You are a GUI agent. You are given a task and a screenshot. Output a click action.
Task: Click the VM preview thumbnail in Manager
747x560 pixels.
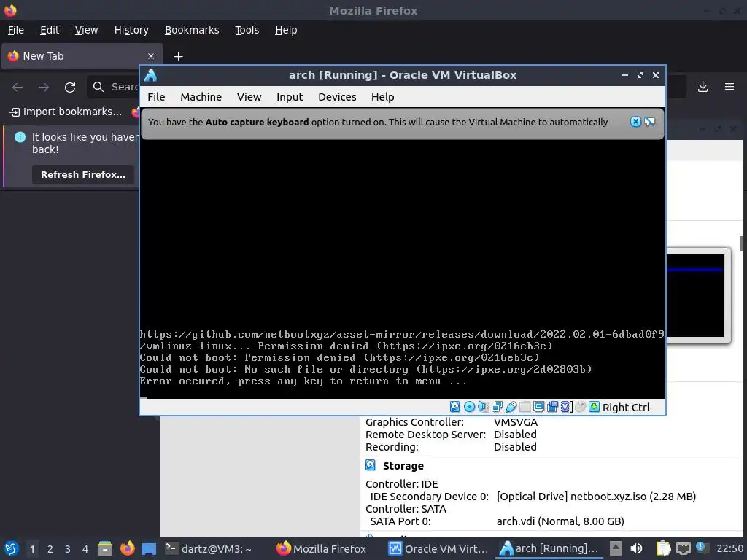697,295
